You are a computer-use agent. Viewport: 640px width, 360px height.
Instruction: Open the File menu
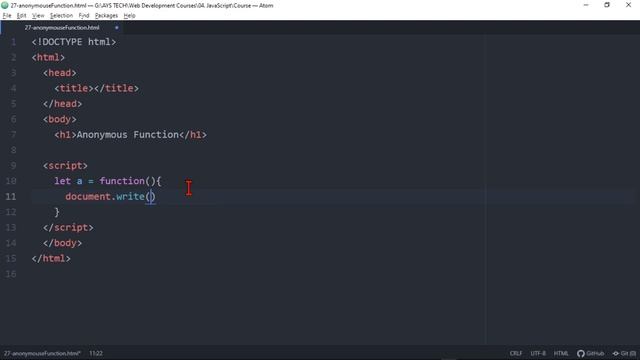coord(7,16)
